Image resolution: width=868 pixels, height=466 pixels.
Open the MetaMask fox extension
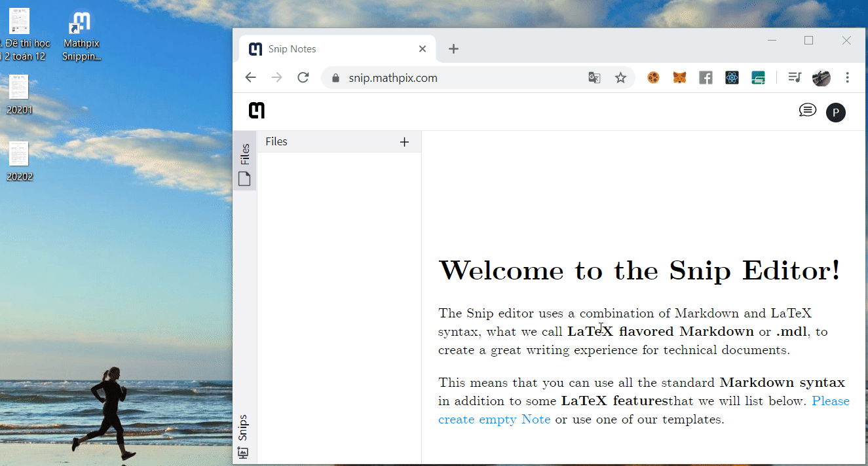point(680,78)
